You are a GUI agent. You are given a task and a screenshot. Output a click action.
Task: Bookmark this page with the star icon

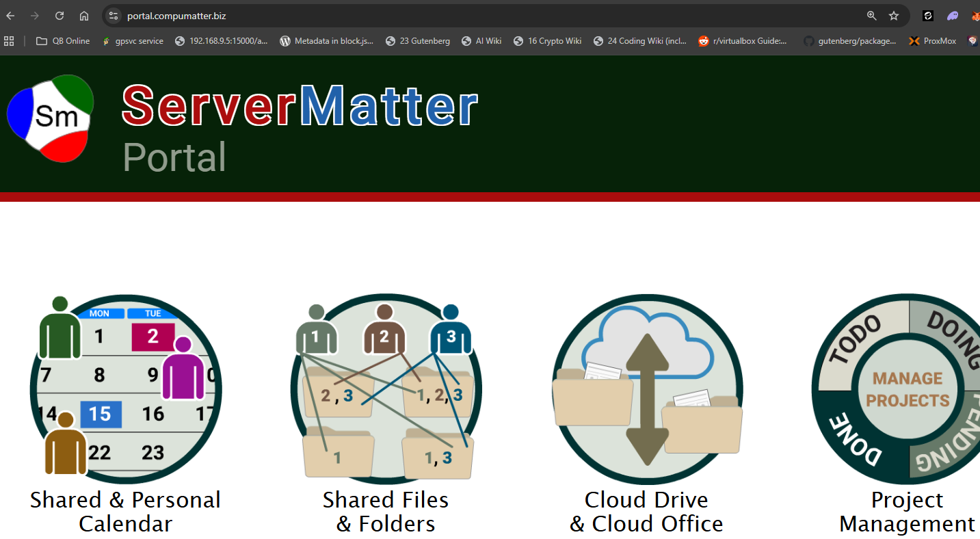point(894,16)
